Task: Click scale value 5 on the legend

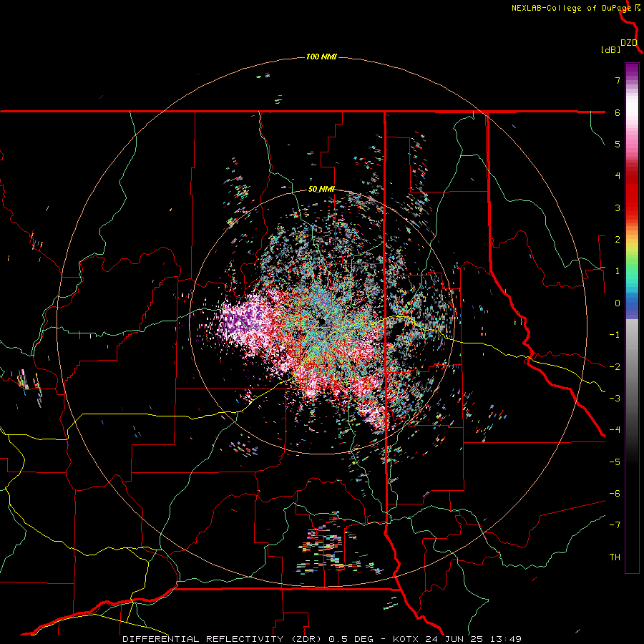Action: point(618,144)
